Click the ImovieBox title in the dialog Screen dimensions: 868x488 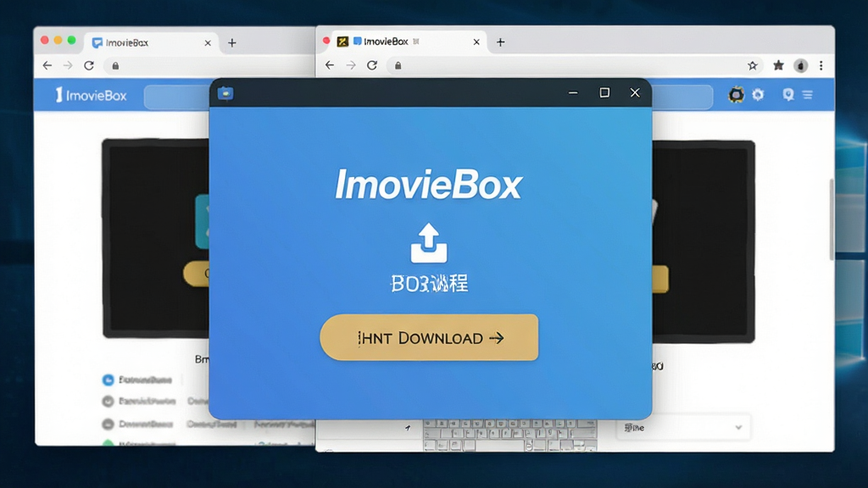428,184
